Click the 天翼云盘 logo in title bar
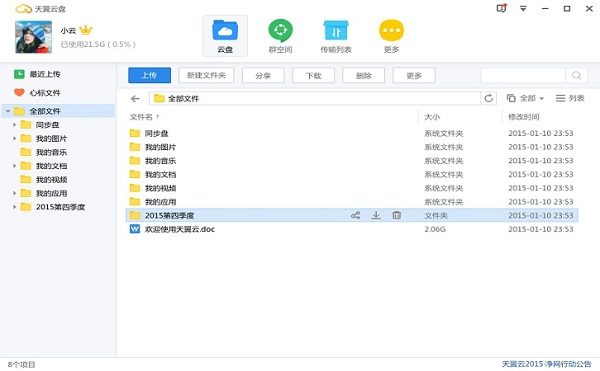This screenshot has height=371, width=600. 41,8
